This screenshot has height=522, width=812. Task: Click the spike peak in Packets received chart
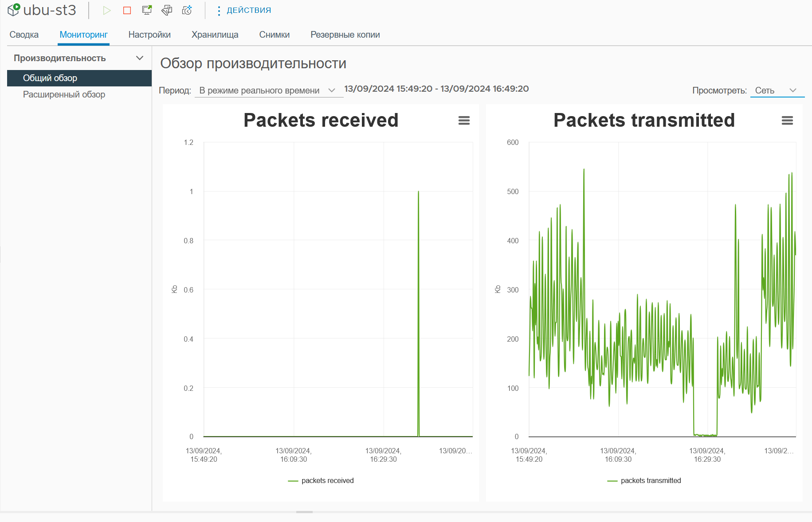click(418, 192)
